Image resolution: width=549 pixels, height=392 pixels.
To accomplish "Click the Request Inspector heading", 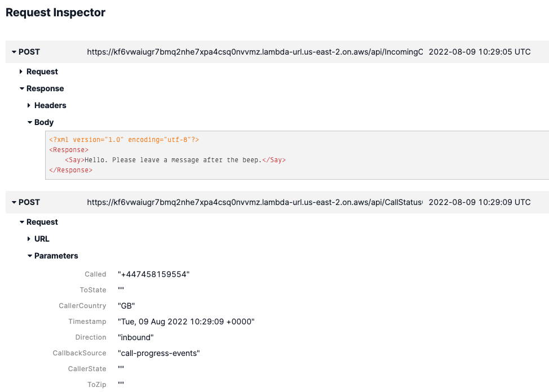I will [55, 12].
